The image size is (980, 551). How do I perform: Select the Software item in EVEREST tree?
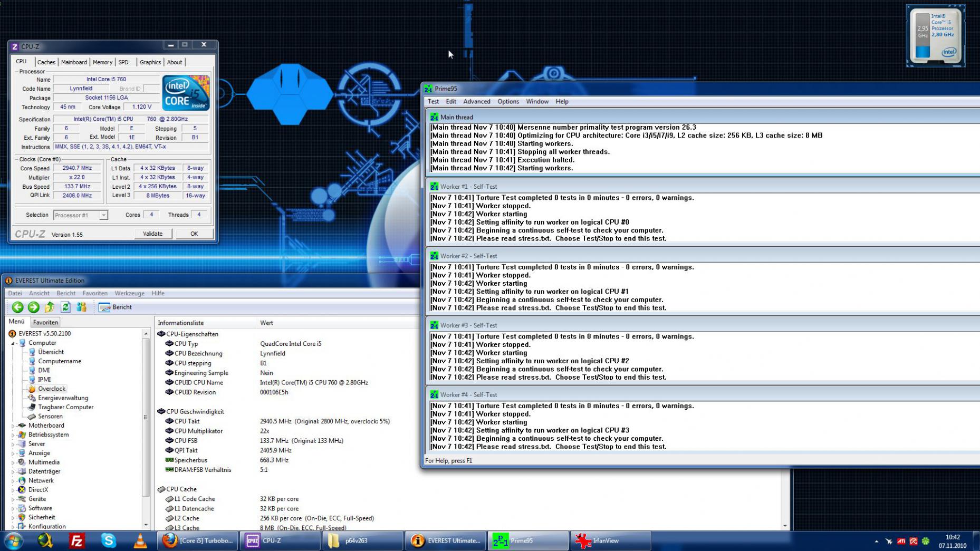tap(40, 508)
